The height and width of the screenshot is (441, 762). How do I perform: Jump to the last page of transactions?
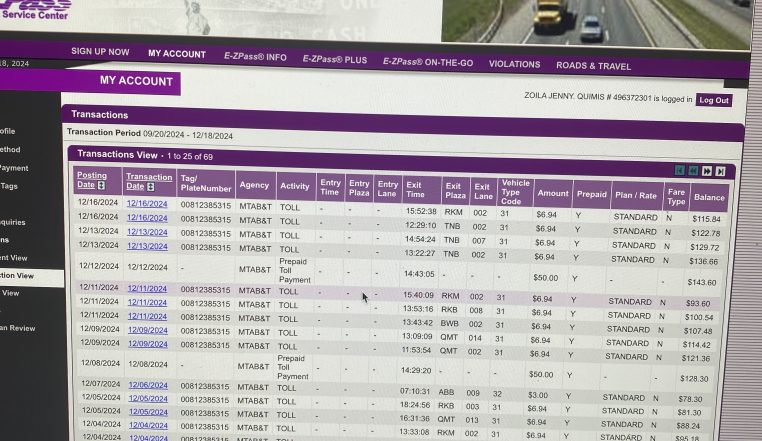coord(721,171)
